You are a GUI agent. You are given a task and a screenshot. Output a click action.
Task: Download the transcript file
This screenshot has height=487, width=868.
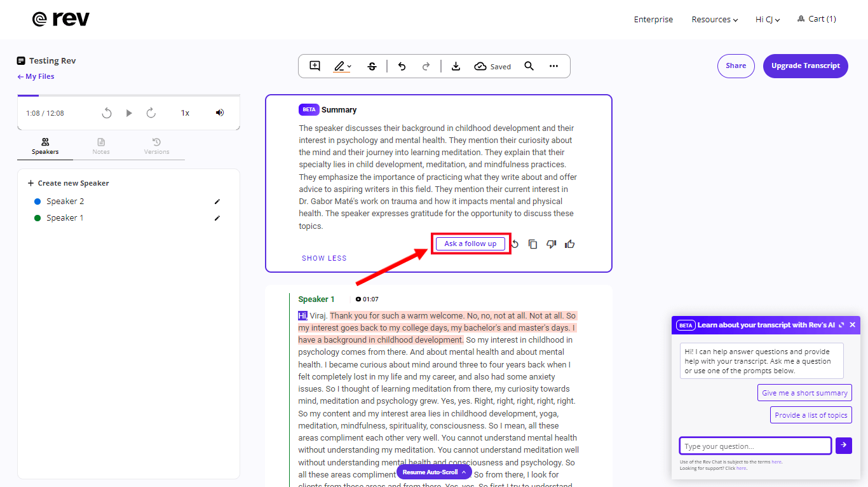pos(456,66)
